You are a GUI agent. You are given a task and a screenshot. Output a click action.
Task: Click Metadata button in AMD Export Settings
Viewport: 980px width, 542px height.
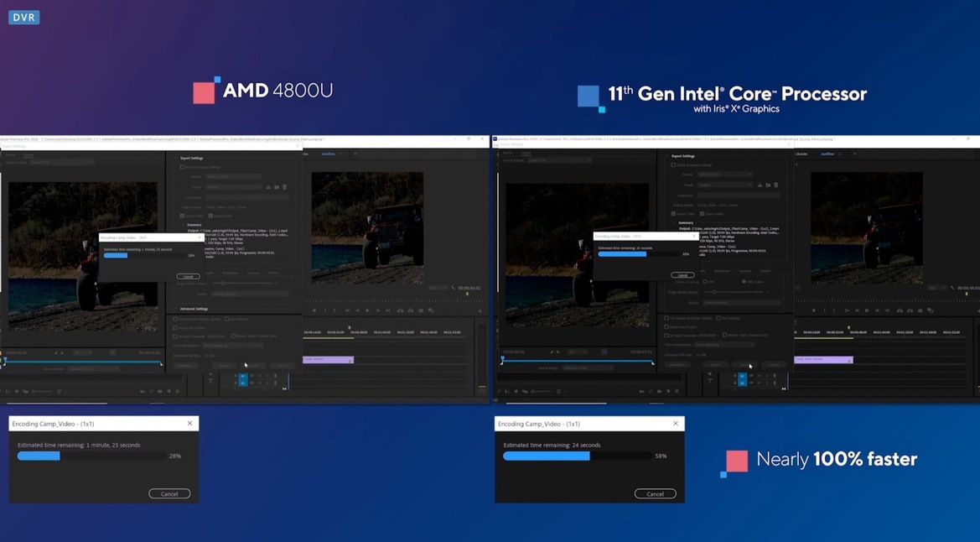(x=185, y=366)
